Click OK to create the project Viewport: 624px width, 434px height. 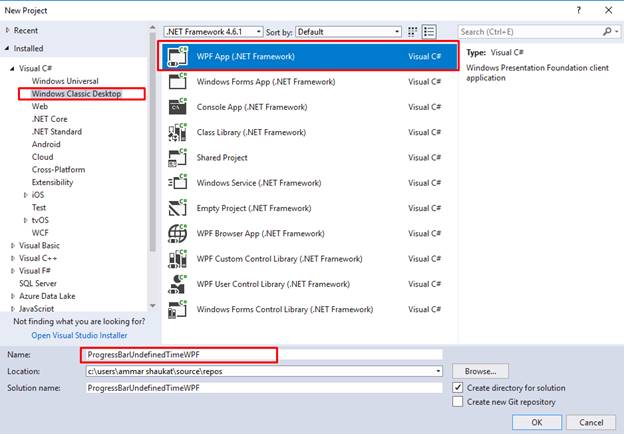click(x=537, y=422)
